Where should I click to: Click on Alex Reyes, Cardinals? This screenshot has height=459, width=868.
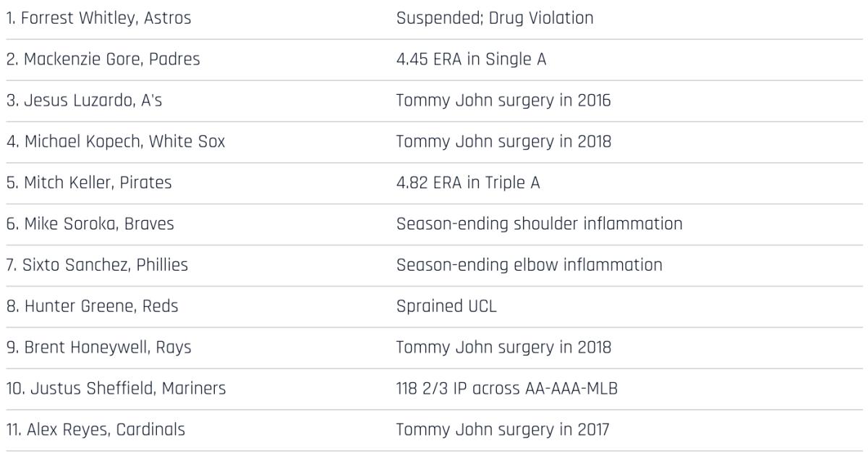[96, 430]
